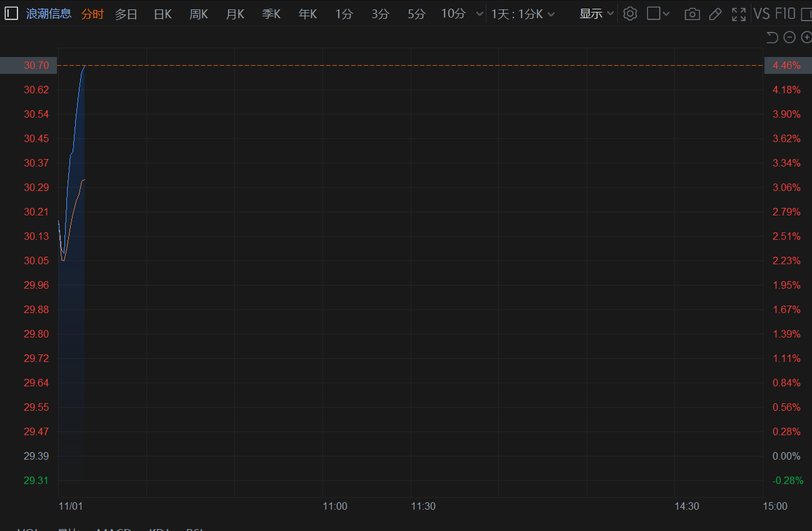Select the pencil drawing tool
Viewport: 812px width, 531px height.
click(716, 14)
